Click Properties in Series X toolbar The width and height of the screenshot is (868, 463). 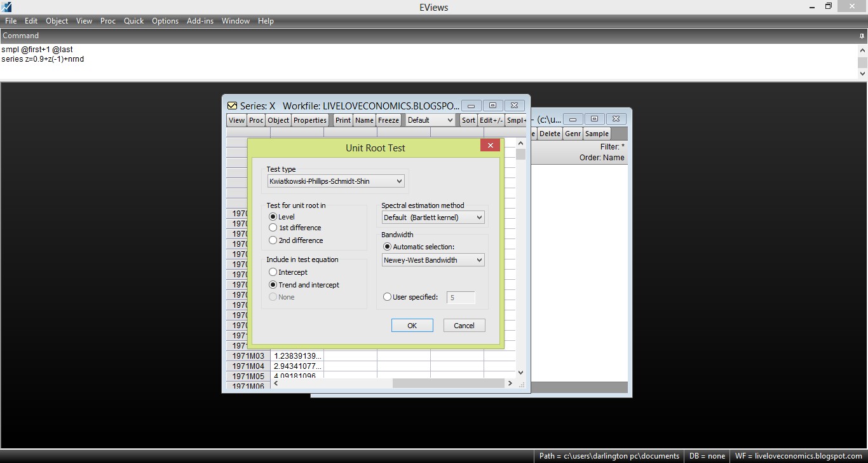(x=310, y=120)
